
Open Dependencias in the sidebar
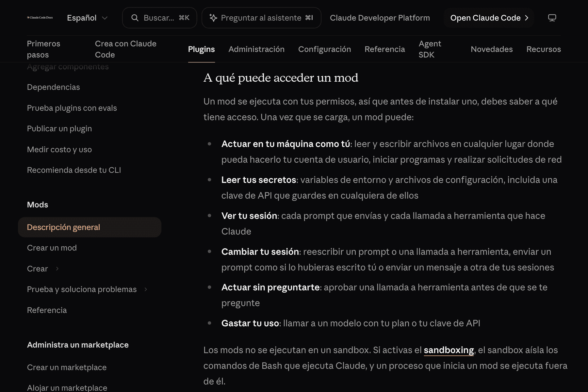pyautogui.click(x=54, y=87)
